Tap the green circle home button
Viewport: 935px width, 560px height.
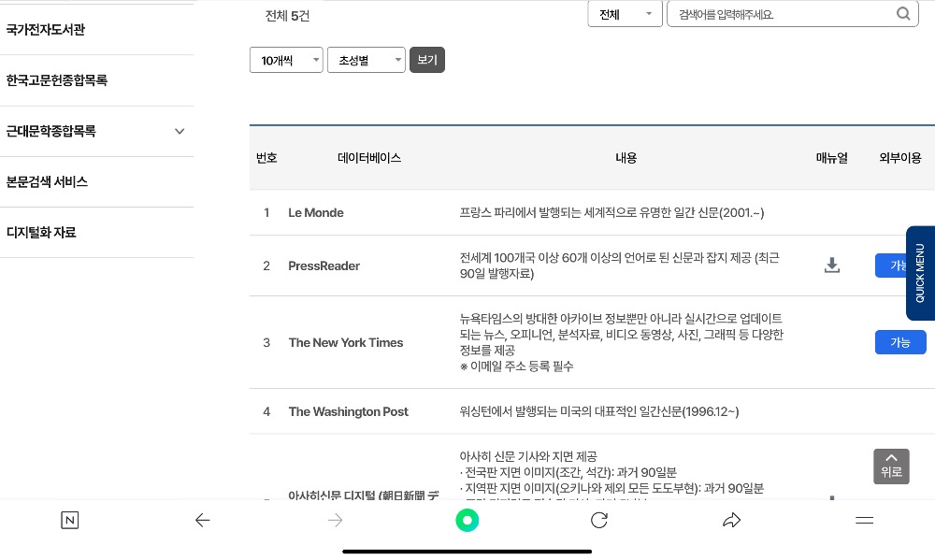[467, 520]
